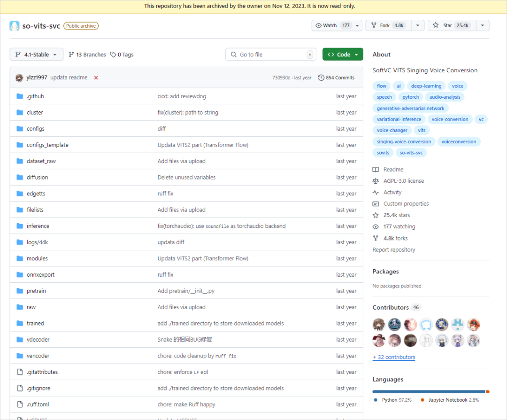The width and height of the screenshot is (507, 420).
Task: Click the ylzz1997 author avatar
Action: point(19,78)
